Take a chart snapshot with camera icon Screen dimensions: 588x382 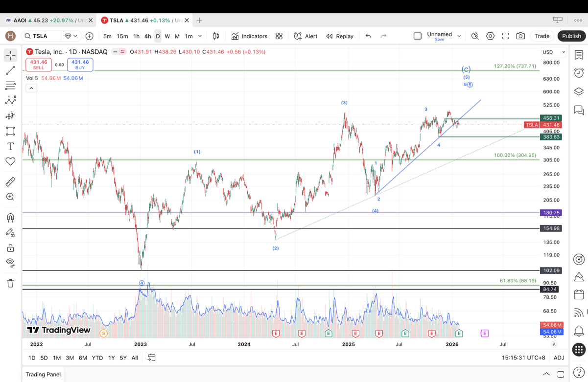point(520,36)
